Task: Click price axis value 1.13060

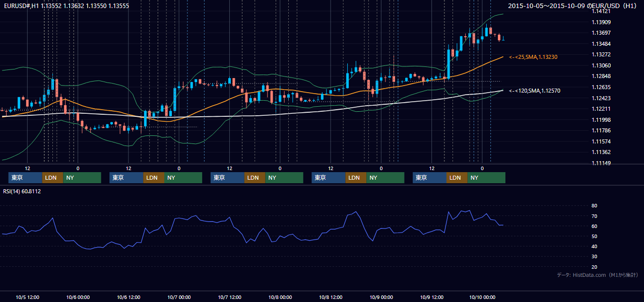Action: pyautogui.click(x=601, y=65)
